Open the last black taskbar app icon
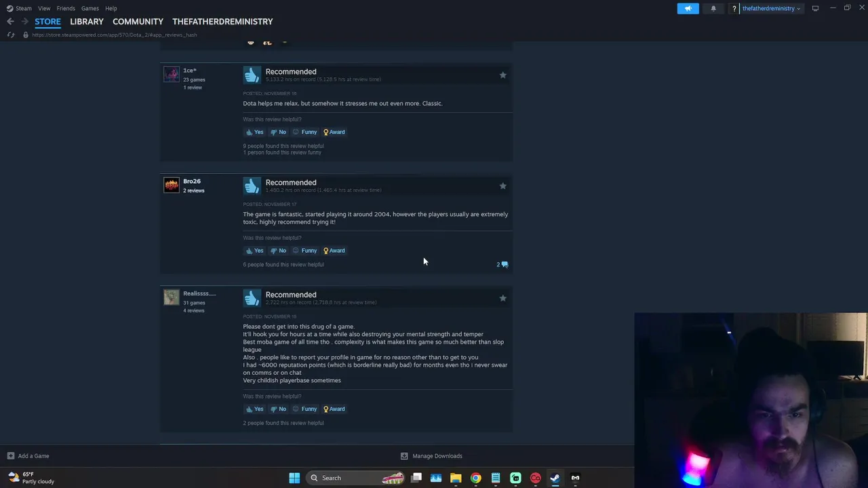Image resolution: width=868 pixels, height=488 pixels. click(x=575, y=478)
